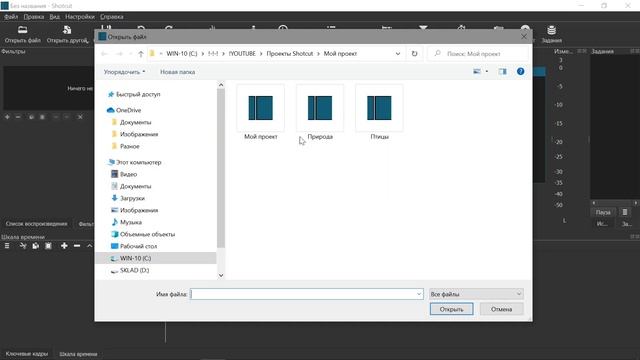Click the Имя файла input field
The image size is (640, 360).
[x=306, y=294]
